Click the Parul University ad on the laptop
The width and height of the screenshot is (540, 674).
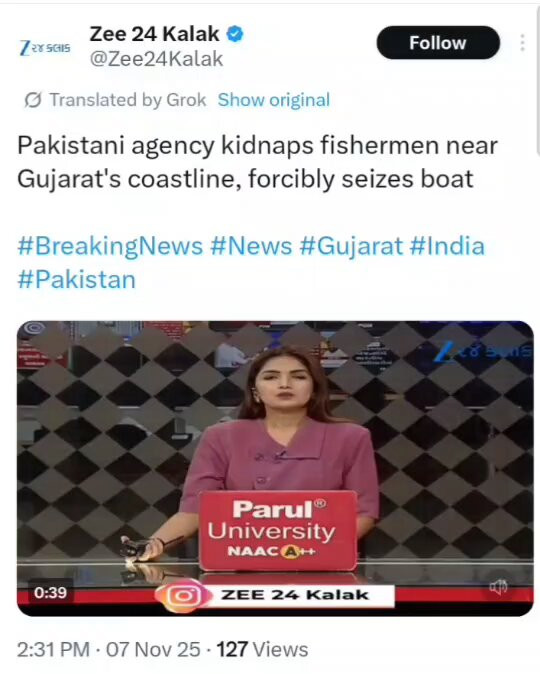pyautogui.click(x=278, y=531)
